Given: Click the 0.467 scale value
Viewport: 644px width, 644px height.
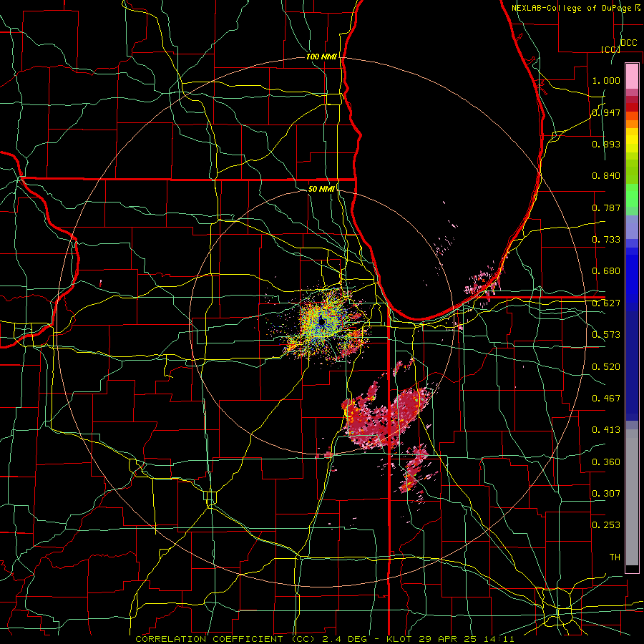Looking at the screenshot, I should [x=606, y=399].
